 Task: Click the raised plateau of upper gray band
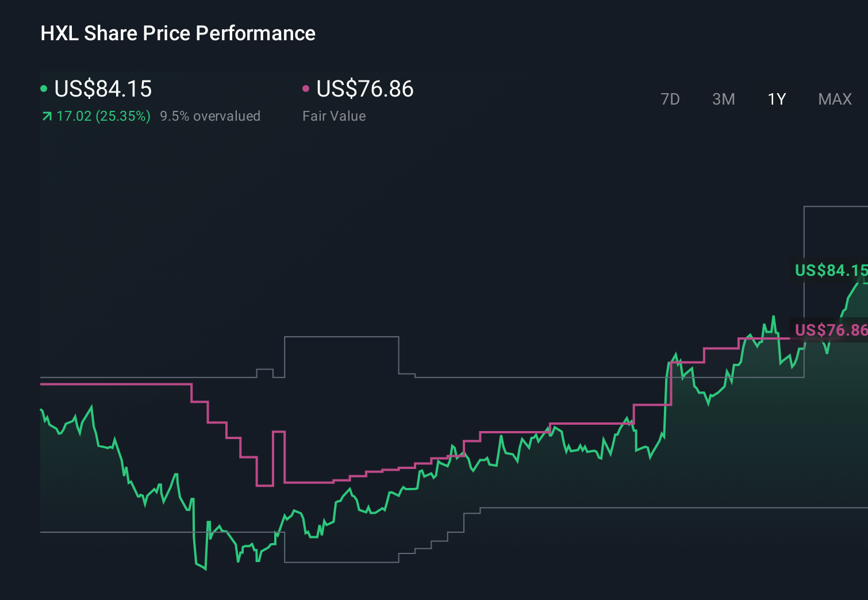[x=341, y=337]
